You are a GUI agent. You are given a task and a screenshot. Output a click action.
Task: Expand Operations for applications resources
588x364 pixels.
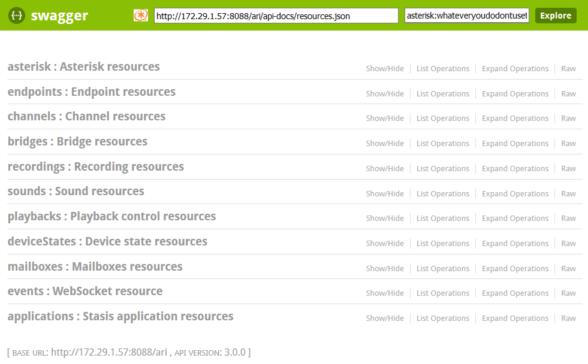click(x=515, y=318)
